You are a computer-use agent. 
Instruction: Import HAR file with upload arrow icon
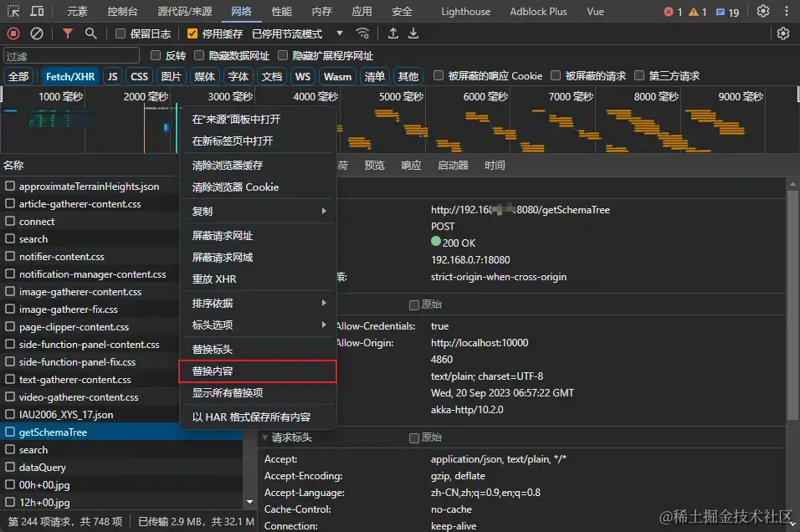(392, 33)
